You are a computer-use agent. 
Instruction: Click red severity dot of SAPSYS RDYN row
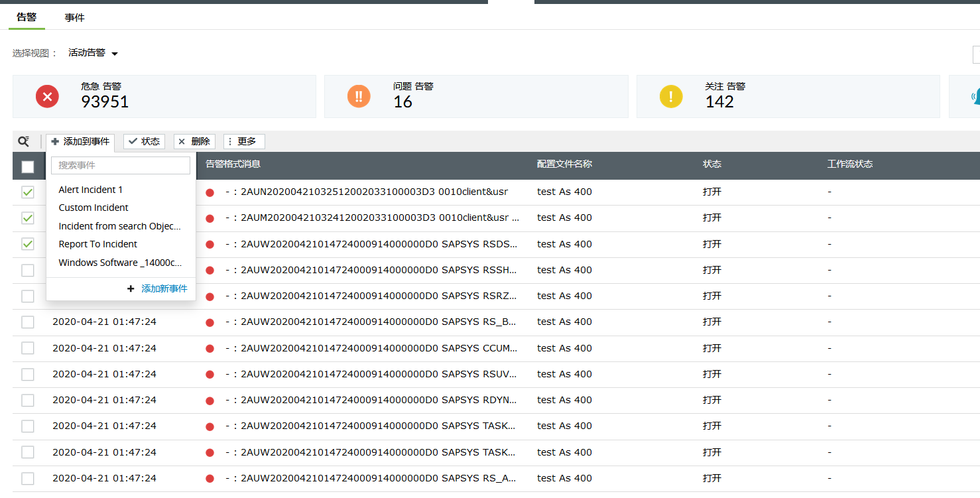tap(210, 401)
